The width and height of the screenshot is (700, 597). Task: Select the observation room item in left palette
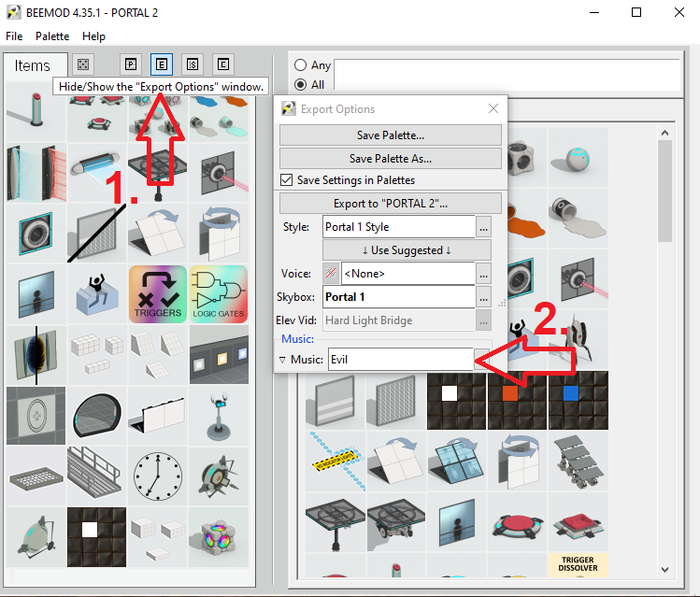click(36, 293)
